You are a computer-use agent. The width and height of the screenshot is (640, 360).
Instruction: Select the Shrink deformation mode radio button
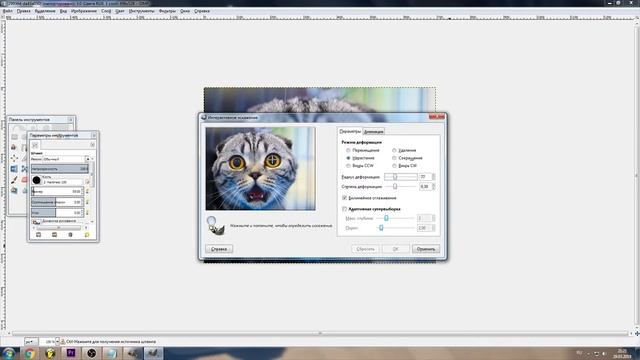[x=394, y=158]
